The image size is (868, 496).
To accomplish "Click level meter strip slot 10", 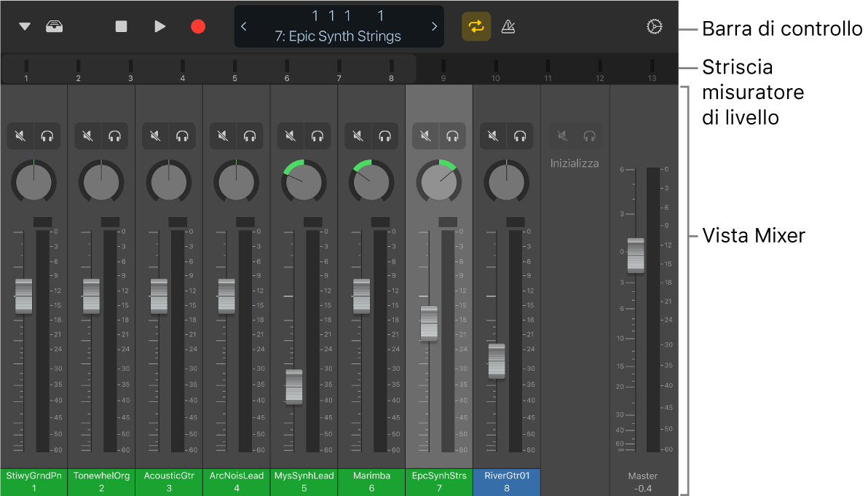I will tap(495, 71).
